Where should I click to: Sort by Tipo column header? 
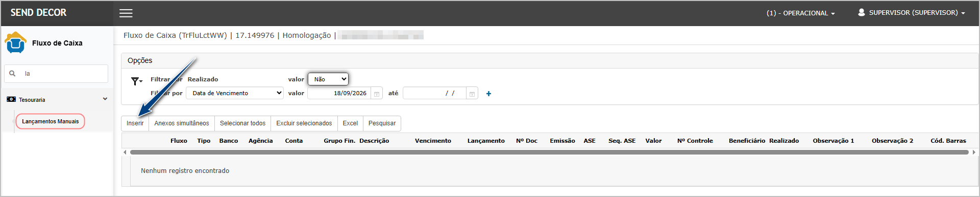point(204,141)
